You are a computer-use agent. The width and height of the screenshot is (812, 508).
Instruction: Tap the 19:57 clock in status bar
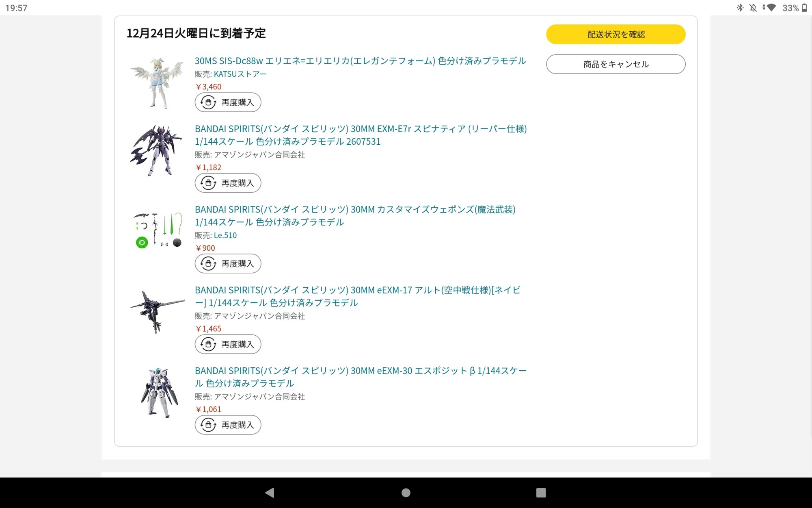(16, 8)
